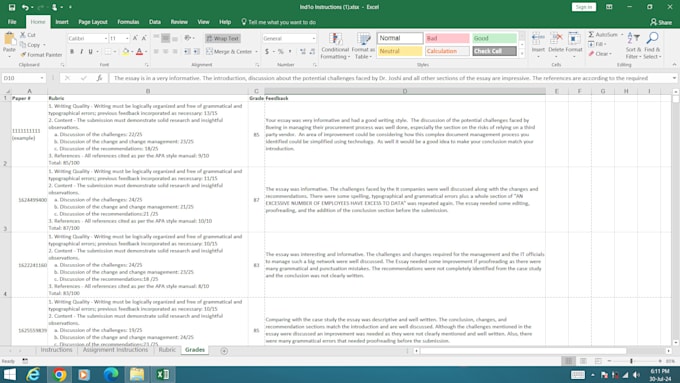
Task: Expand the Name Box dropdown
Action: pyautogui.click(x=42, y=78)
